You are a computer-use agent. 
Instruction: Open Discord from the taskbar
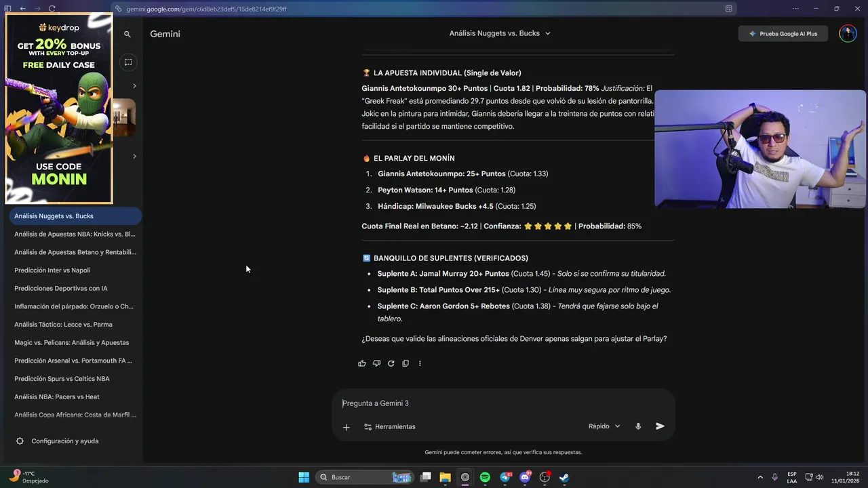coord(525,477)
